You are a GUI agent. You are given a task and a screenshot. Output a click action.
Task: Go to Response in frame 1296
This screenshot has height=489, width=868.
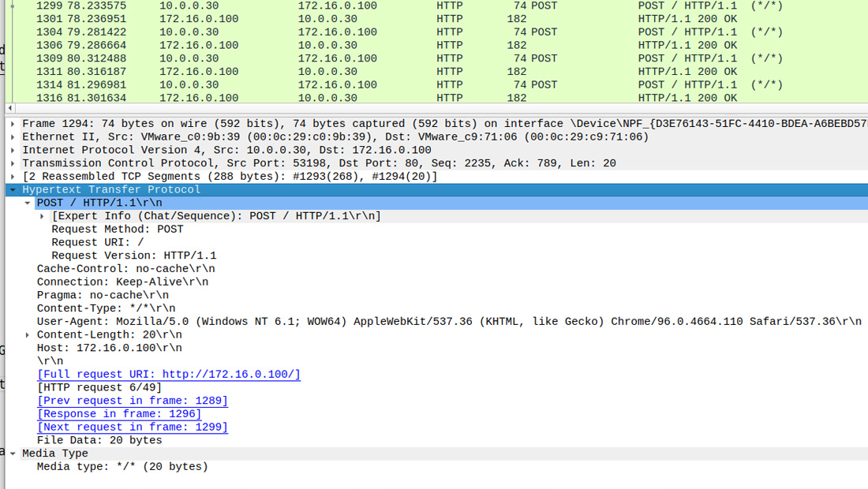[118, 414]
